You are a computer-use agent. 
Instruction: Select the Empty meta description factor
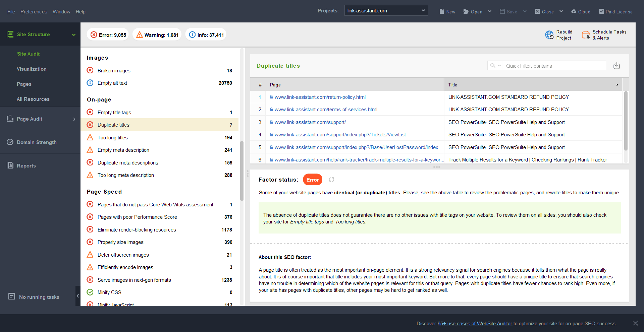pos(160,150)
